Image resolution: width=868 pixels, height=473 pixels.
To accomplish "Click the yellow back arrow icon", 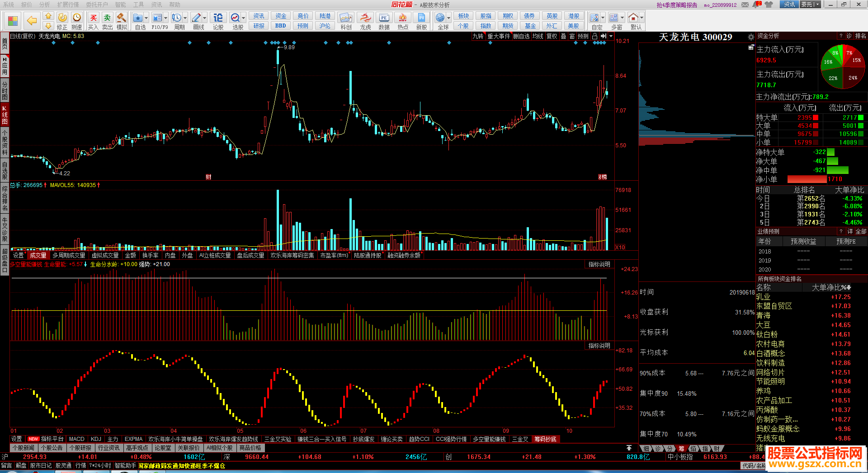I will tap(32, 20).
